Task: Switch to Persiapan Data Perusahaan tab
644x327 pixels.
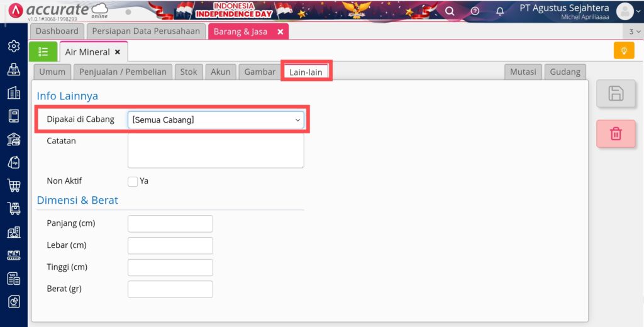Action: click(146, 31)
